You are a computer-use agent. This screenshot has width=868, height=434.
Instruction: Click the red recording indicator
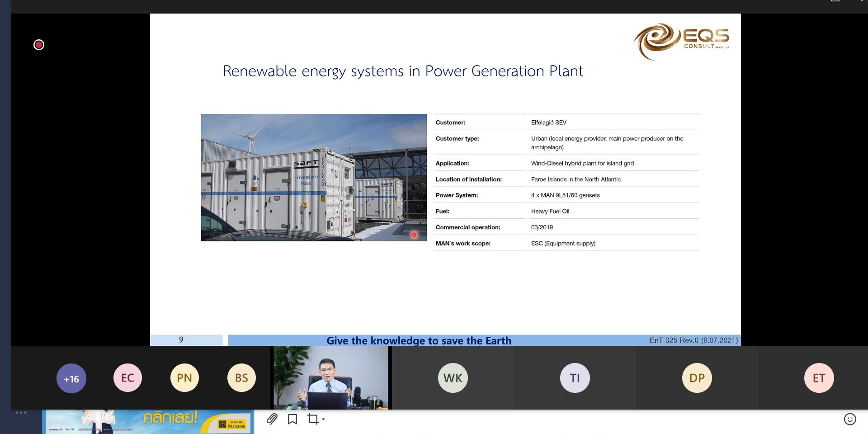click(x=39, y=45)
